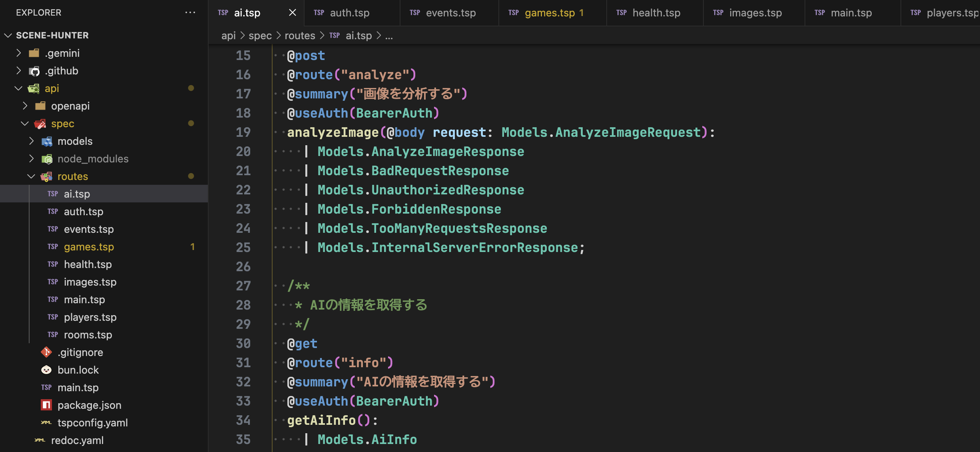Open the .gitignore file
Screen dimensions: 980x452
104,352
